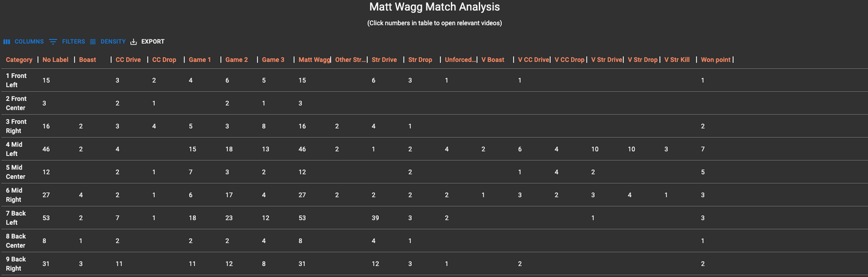Click the Str Drive column header
This screenshot has height=277, width=868.
click(384, 60)
